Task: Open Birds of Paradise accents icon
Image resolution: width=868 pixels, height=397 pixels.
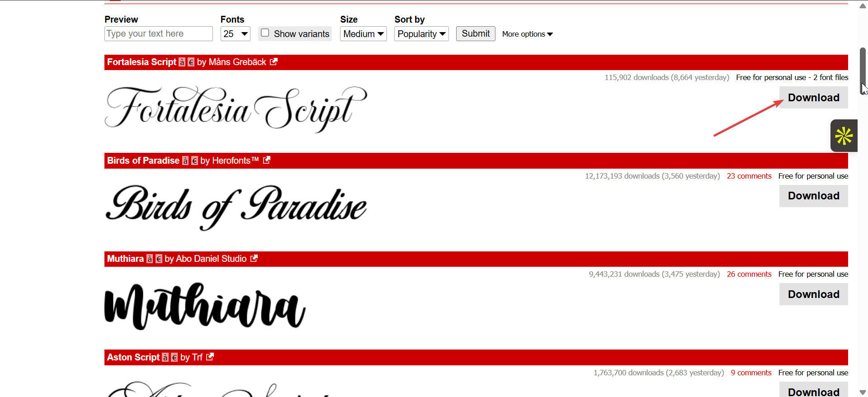Action: click(x=185, y=161)
